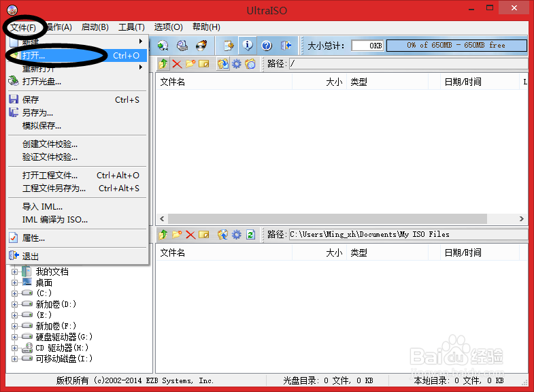Sort local pane by 类型 column

(x=387, y=252)
